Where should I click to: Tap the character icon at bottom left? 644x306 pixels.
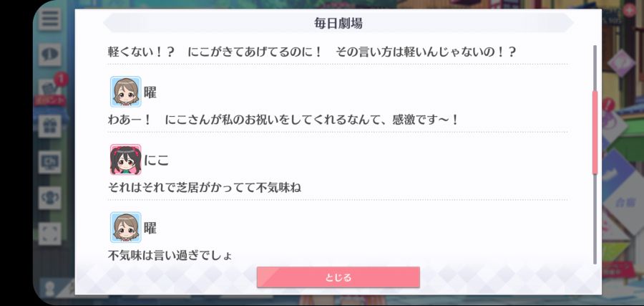[50, 287]
